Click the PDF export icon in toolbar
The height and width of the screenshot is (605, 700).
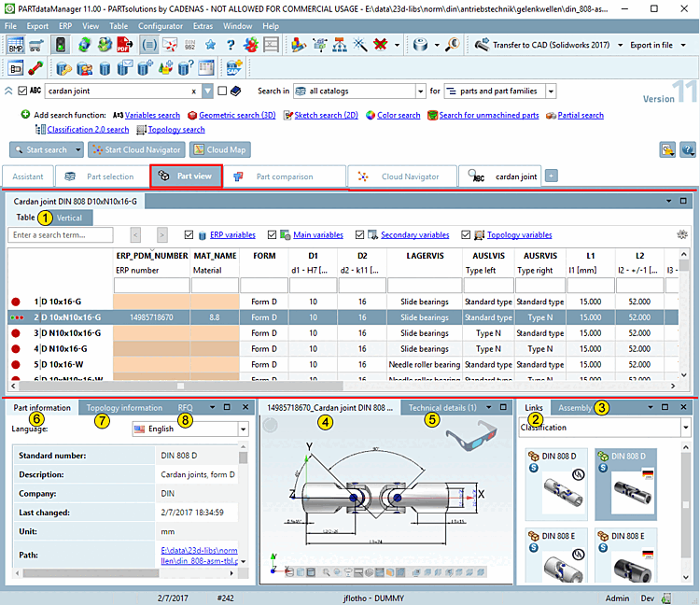[122, 44]
